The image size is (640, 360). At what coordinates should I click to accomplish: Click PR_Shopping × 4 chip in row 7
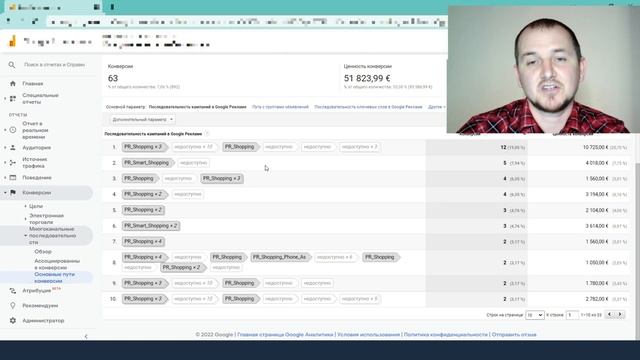[x=144, y=242]
